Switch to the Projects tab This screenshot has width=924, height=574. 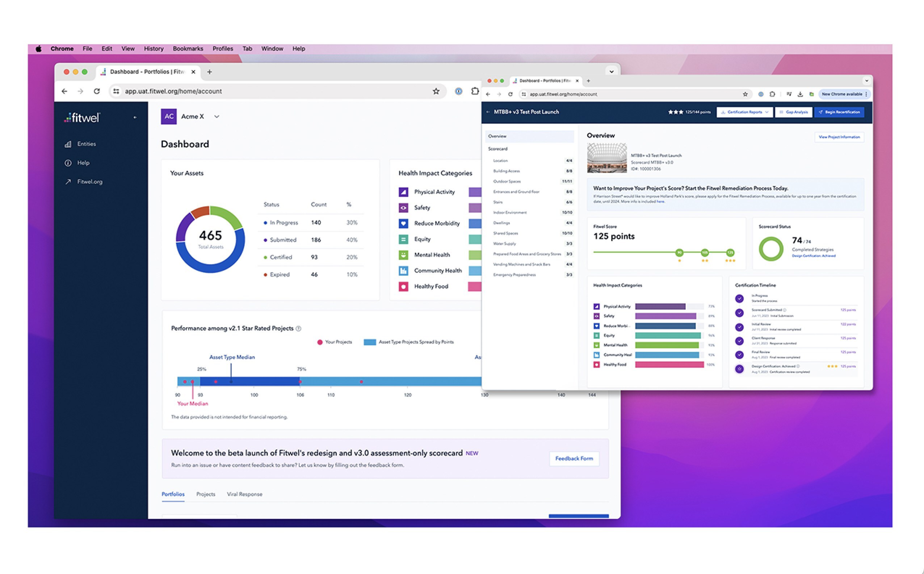(205, 494)
